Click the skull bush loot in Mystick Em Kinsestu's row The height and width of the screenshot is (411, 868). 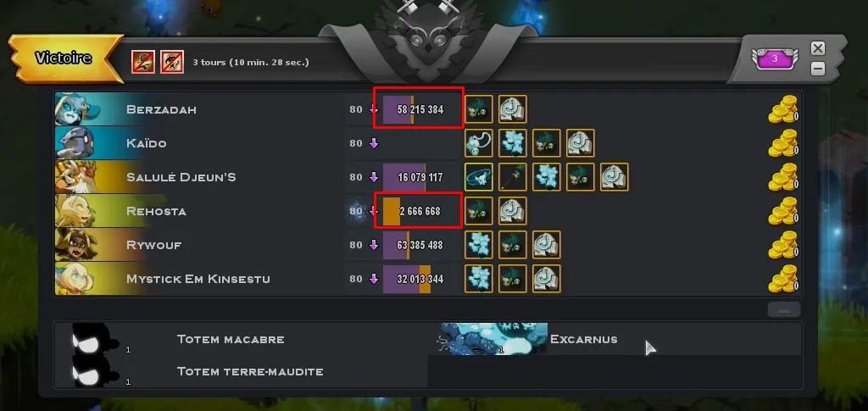513,278
